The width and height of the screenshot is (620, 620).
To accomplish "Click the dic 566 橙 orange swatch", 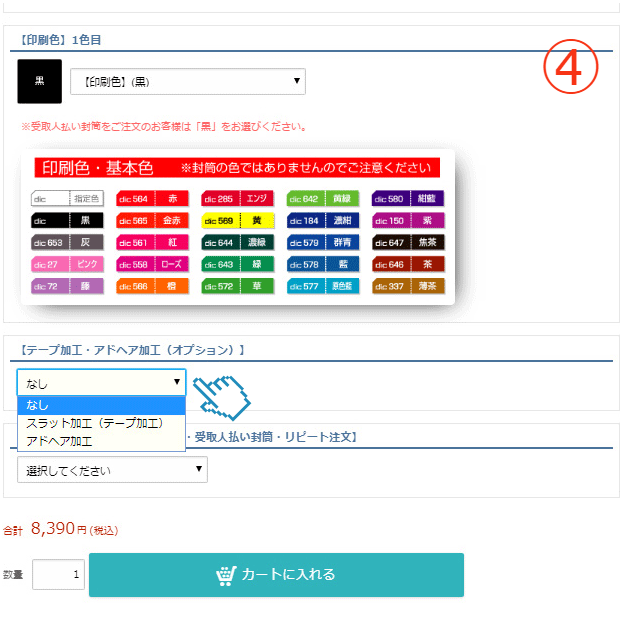I will pos(152,286).
